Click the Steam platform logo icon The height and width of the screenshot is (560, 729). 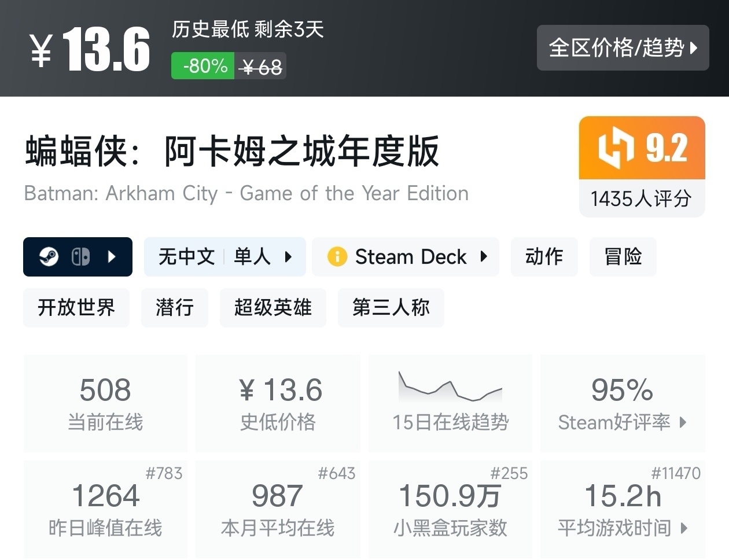tap(49, 257)
